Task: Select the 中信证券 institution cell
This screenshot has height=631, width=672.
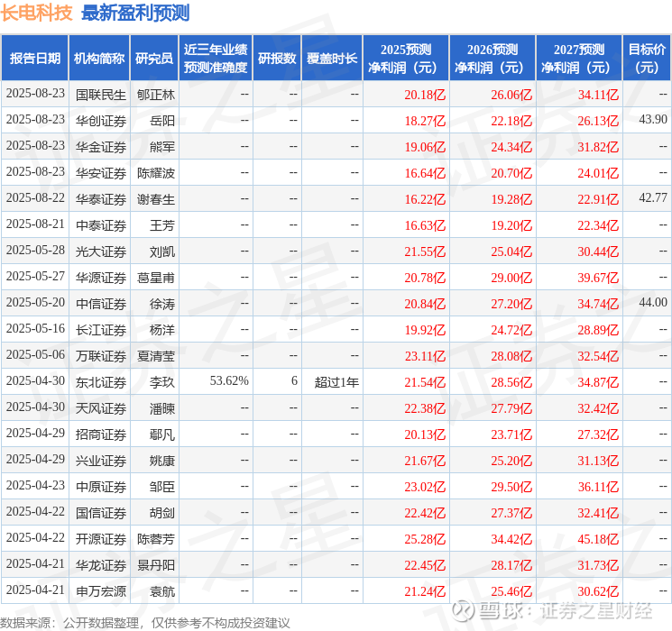Action: [x=101, y=304]
